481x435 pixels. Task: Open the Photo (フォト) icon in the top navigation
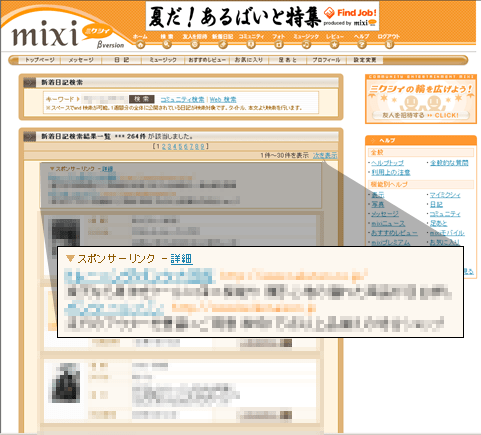click(279, 44)
